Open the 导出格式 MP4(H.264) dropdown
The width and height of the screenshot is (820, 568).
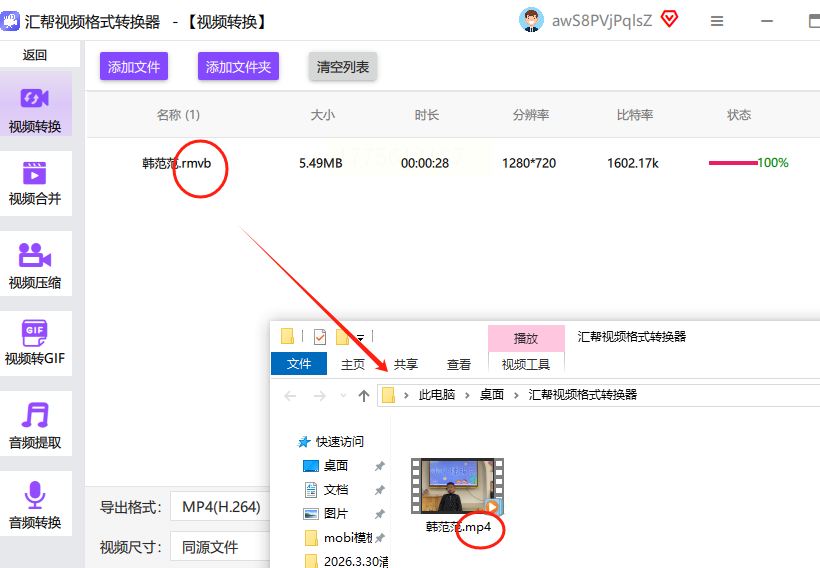click(220, 507)
